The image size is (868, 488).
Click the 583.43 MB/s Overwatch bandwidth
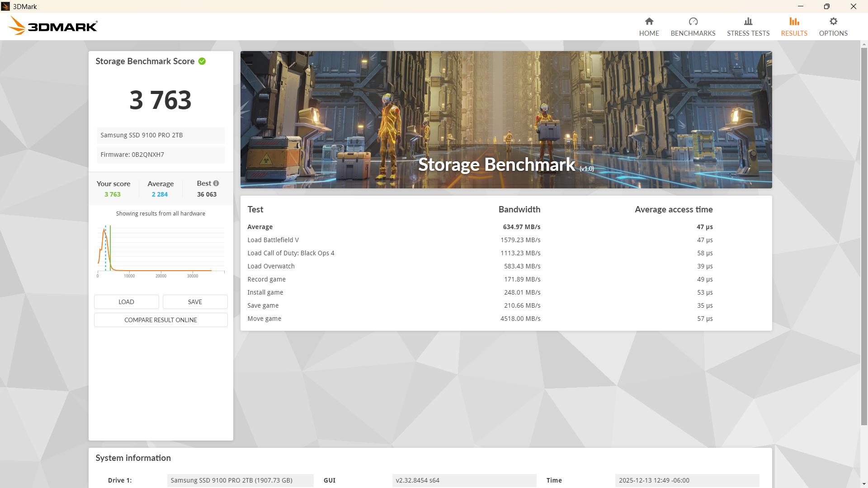coord(522,266)
